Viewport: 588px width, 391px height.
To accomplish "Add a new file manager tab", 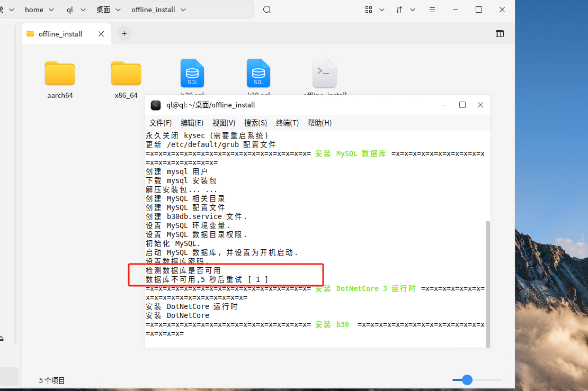I will (124, 34).
